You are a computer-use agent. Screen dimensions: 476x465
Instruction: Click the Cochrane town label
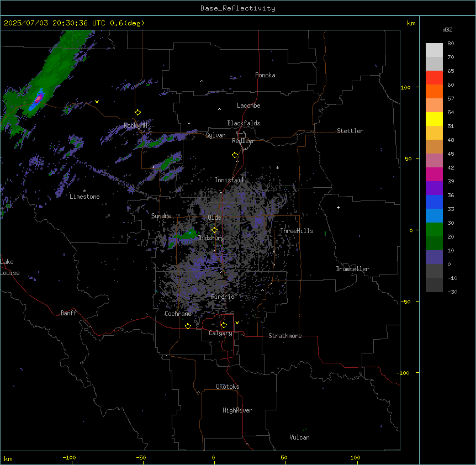coord(178,314)
